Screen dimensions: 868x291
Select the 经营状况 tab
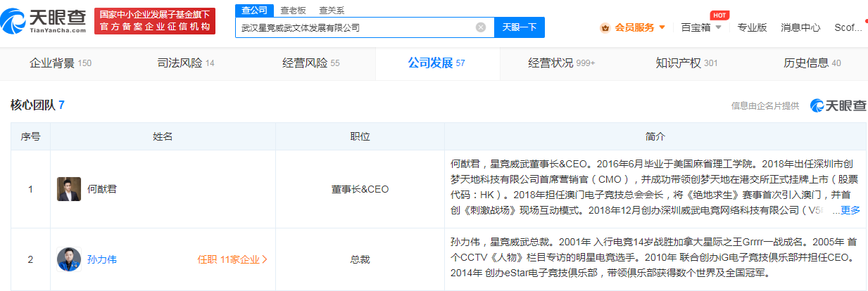point(562,63)
